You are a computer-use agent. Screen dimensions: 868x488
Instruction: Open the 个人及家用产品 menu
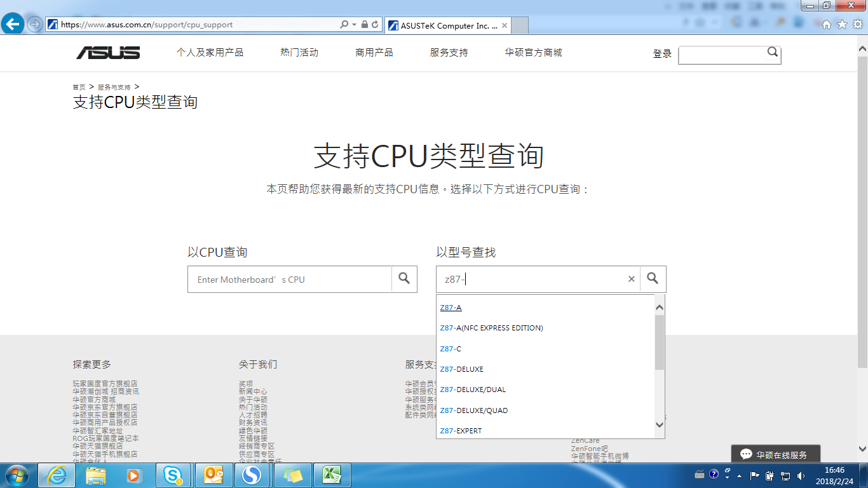pyautogui.click(x=210, y=53)
